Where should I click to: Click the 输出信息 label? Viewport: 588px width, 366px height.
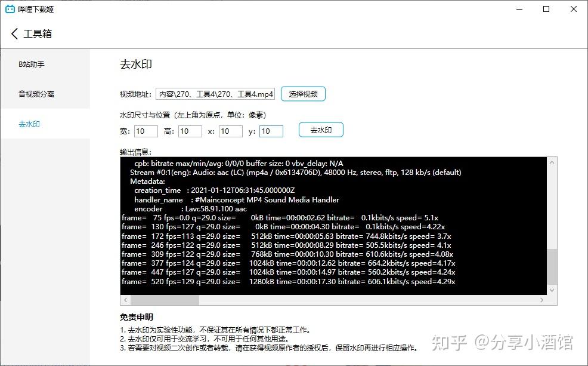tap(135, 152)
